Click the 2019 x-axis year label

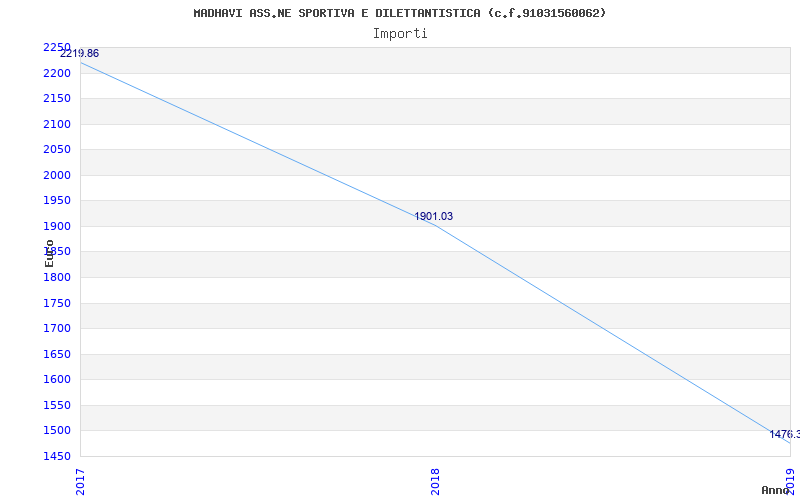pos(791,482)
